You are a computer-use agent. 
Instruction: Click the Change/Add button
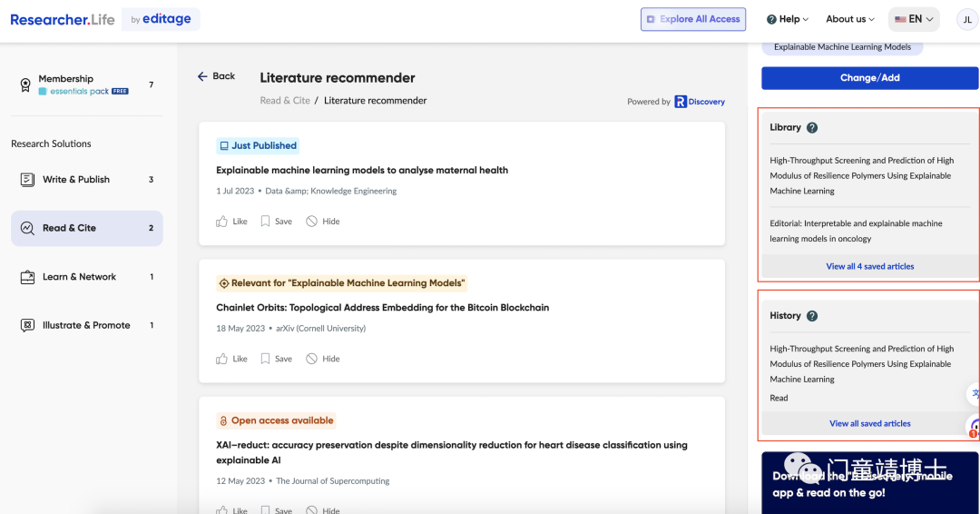tap(869, 78)
